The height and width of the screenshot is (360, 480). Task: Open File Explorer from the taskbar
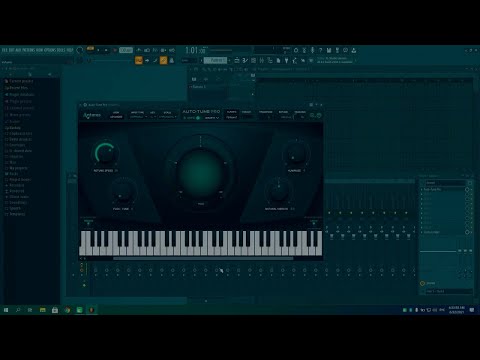pos(43,310)
